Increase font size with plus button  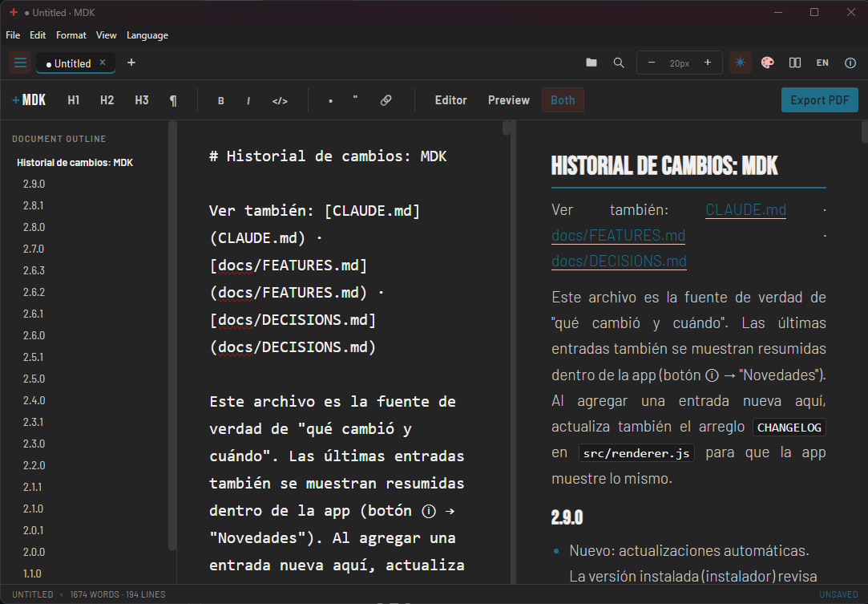pyautogui.click(x=708, y=63)
